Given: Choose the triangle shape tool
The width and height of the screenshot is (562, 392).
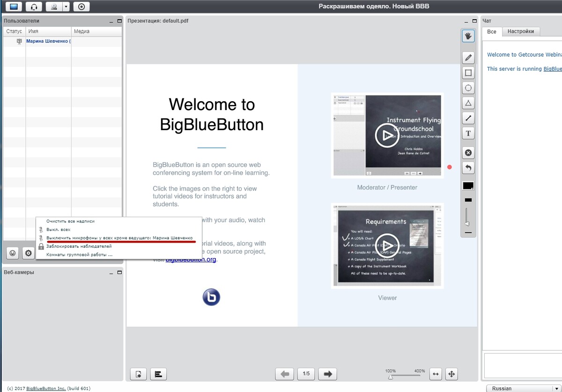Looking at the screenshot, I should coord(468,103).
